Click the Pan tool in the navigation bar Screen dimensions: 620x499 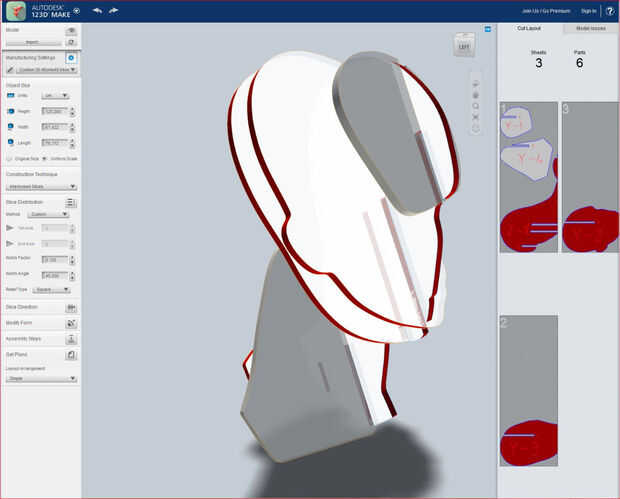coord(476,95)
